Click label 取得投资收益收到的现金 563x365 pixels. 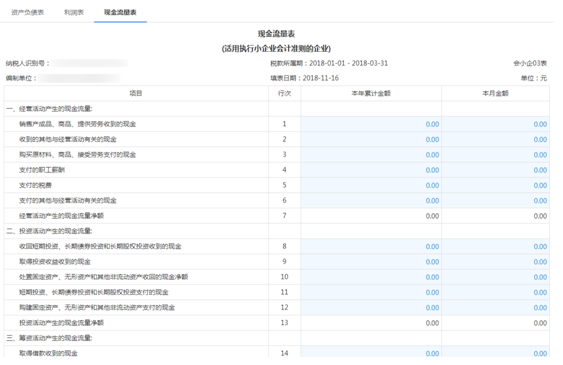(x=55, y=262)
